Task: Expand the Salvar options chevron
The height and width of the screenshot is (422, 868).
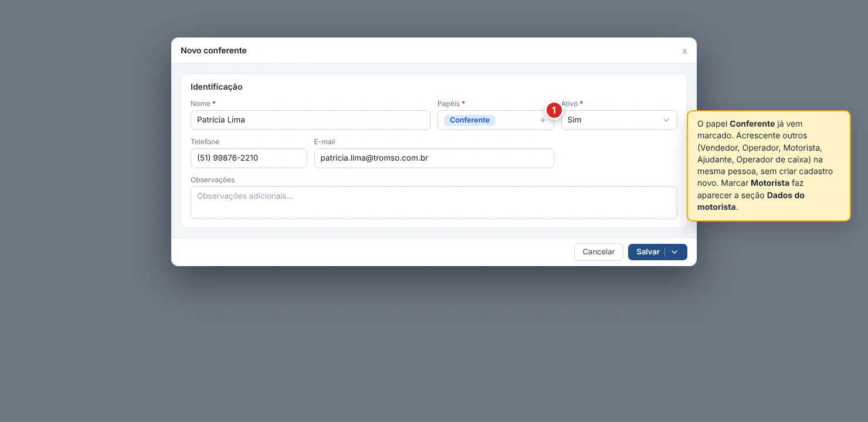Action: tap(675, 252)
